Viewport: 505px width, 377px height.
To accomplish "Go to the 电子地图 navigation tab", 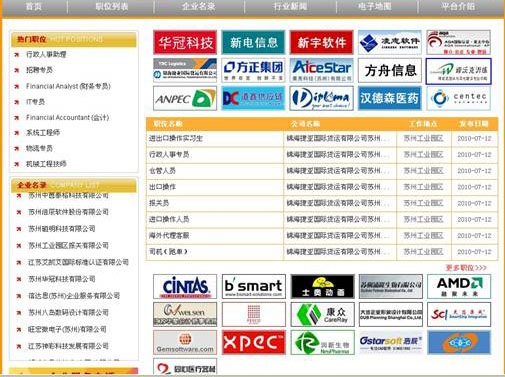I will 375,6.
